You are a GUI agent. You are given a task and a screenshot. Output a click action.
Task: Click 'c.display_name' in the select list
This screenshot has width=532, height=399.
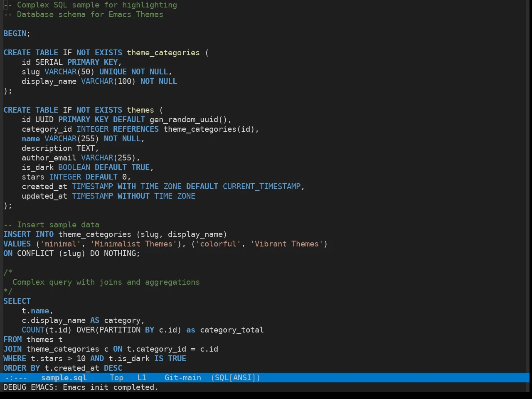[54, 320]
